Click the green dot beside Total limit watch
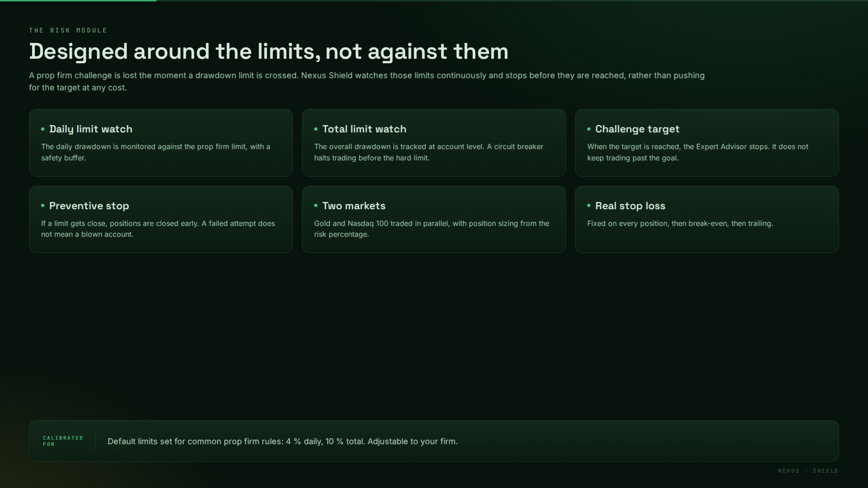 (316, 129)
